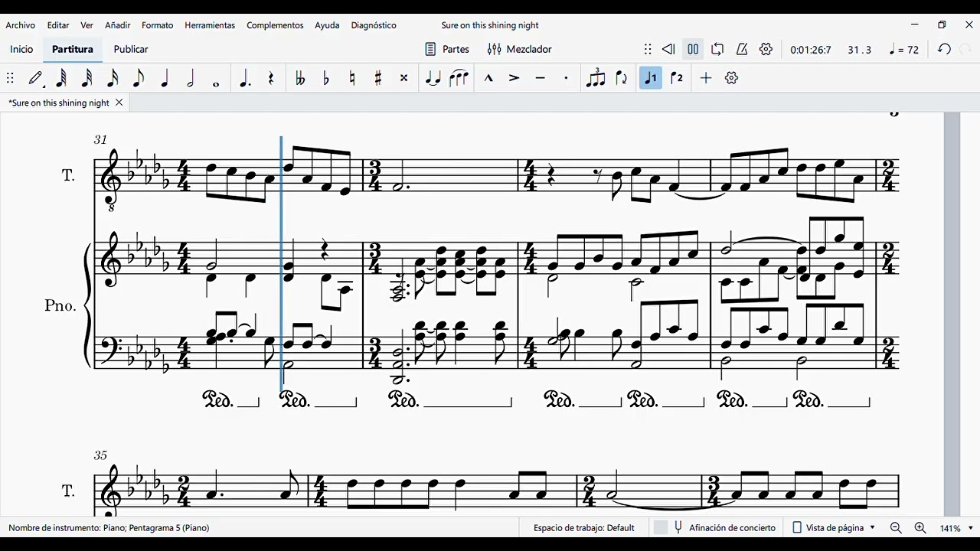Open the Complementos menu
This screenshot has width=980, height=551.
tap(275, 25)
